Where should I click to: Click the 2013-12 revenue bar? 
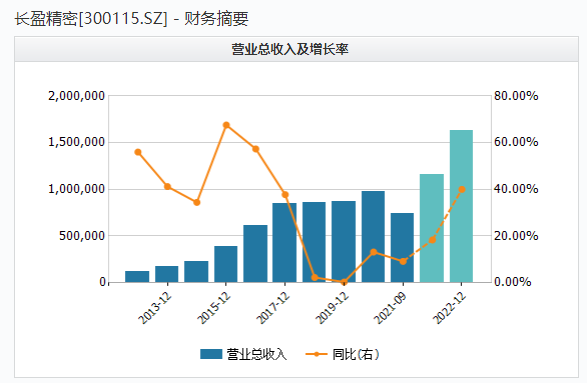tap(167, 274)
